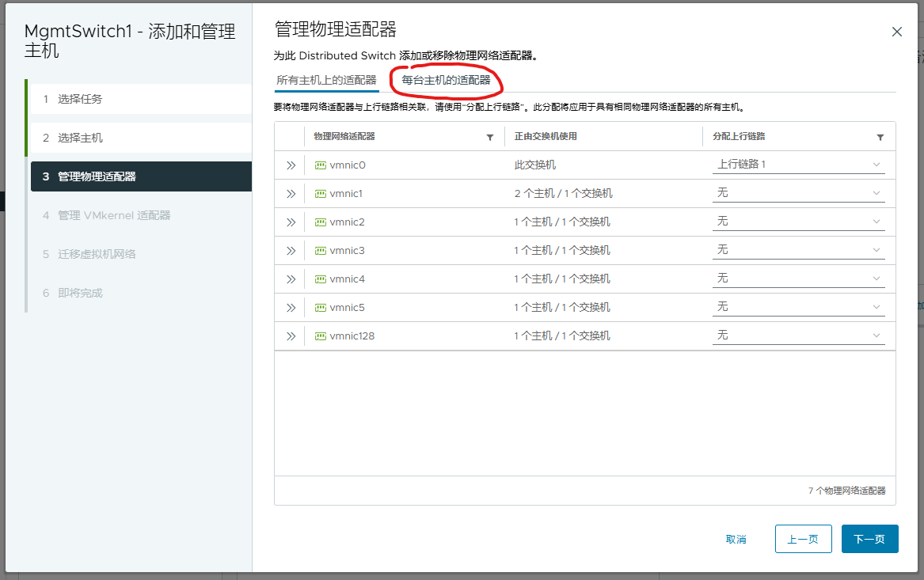Filter the 分配上行链路 column
924x580 pixels.
pyautogui.click(x=880, y=137)
